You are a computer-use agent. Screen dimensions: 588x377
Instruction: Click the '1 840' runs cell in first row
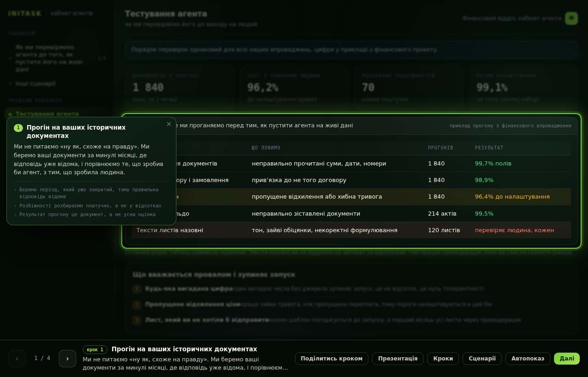[x=436, y=164]
